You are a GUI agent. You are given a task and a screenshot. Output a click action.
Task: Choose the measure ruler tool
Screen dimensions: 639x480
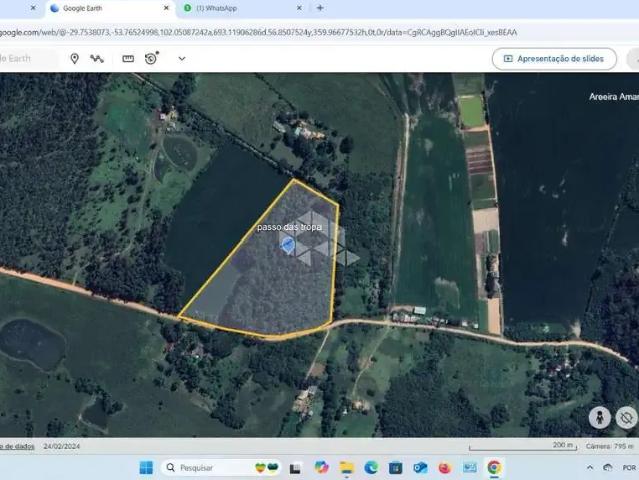(x=128, y=58)
